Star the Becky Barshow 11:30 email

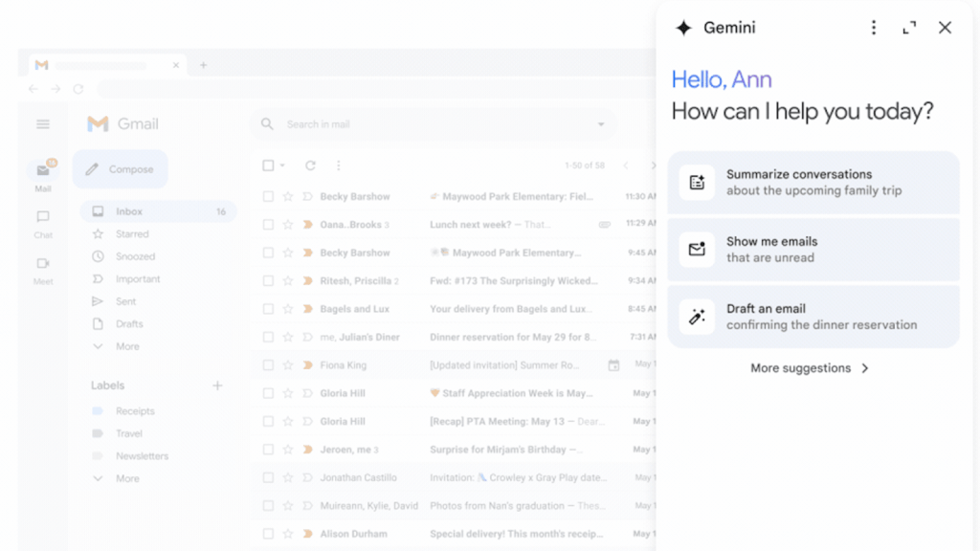287,196
